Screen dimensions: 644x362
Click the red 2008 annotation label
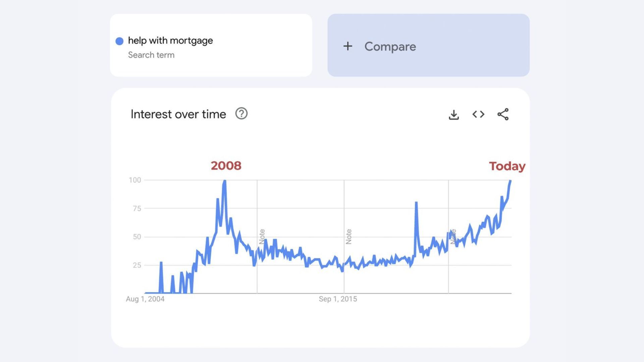click(226, 166)
